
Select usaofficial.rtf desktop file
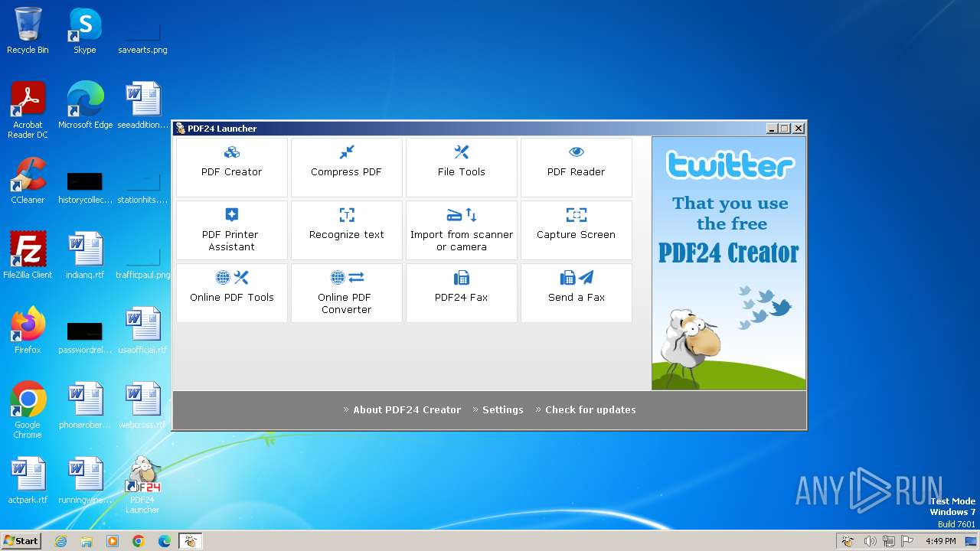click(x=142, y=330)
